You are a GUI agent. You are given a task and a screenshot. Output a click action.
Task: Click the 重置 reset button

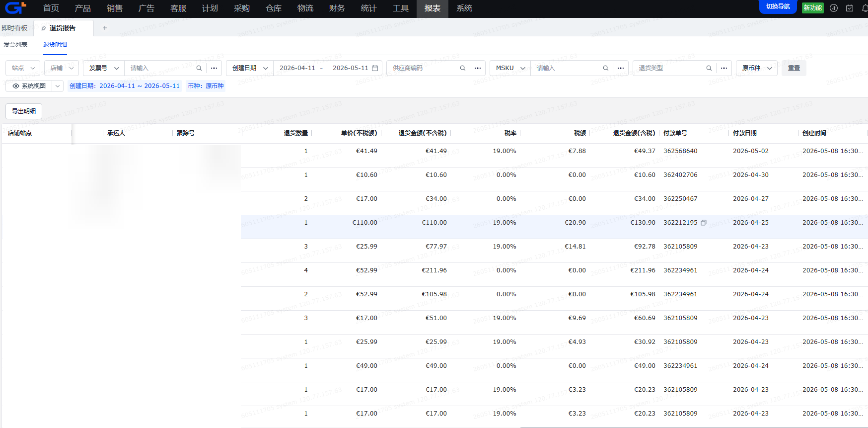(794, 68)
